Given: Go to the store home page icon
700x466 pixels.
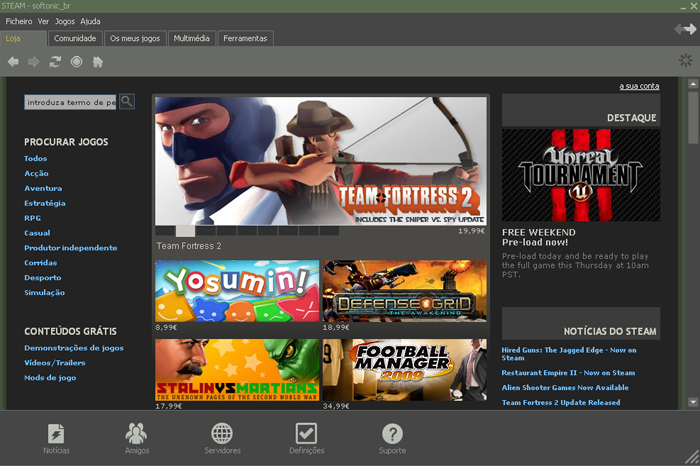Looking at the screenshot, I should pos(98,62).
